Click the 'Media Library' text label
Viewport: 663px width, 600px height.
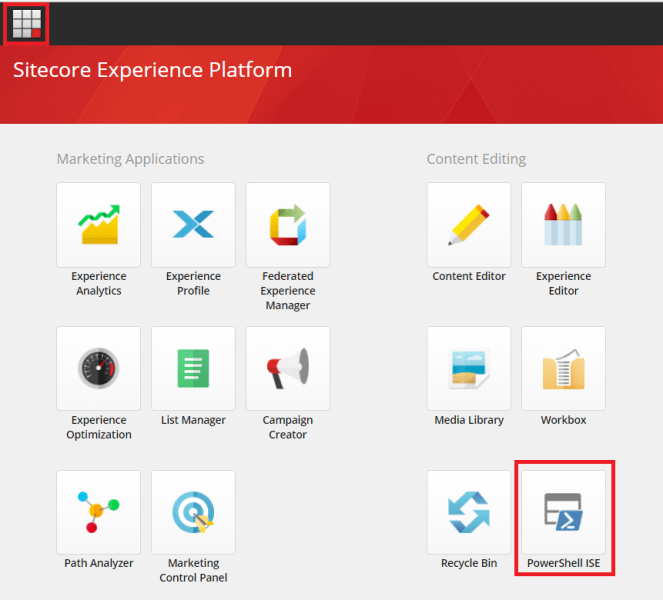click(469, 420)
